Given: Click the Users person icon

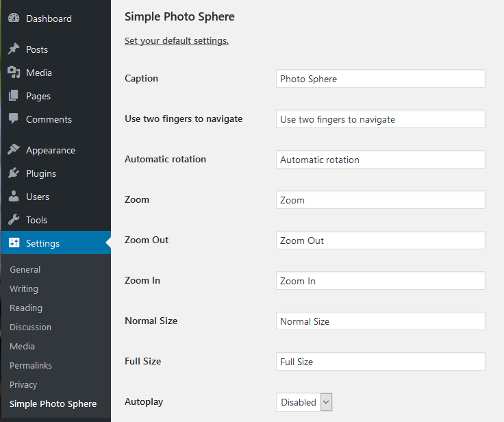Looking at the screenshot, I should [x=14, y=196].
